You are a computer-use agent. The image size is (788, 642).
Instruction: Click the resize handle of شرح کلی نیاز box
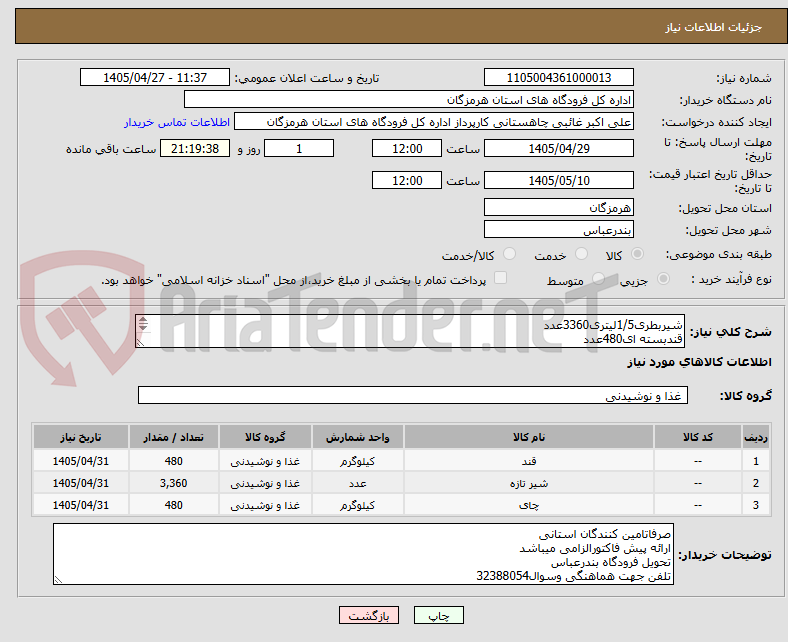pos(140,343)
